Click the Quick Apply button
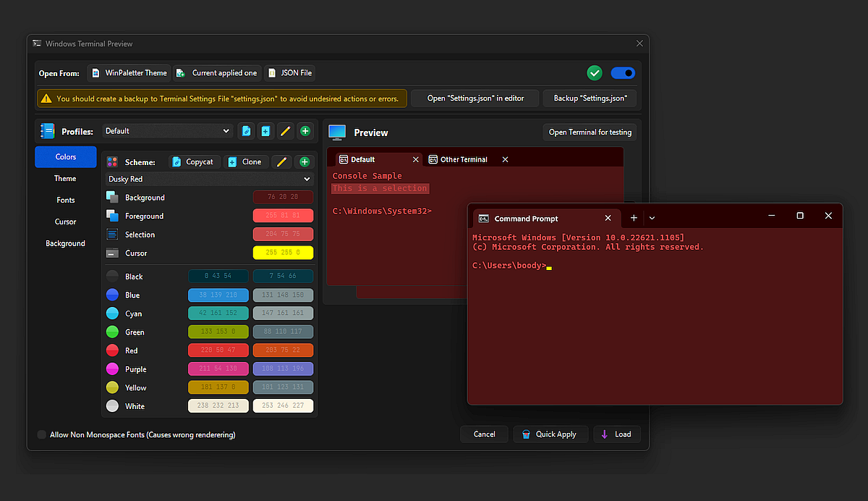 [549, 434]
